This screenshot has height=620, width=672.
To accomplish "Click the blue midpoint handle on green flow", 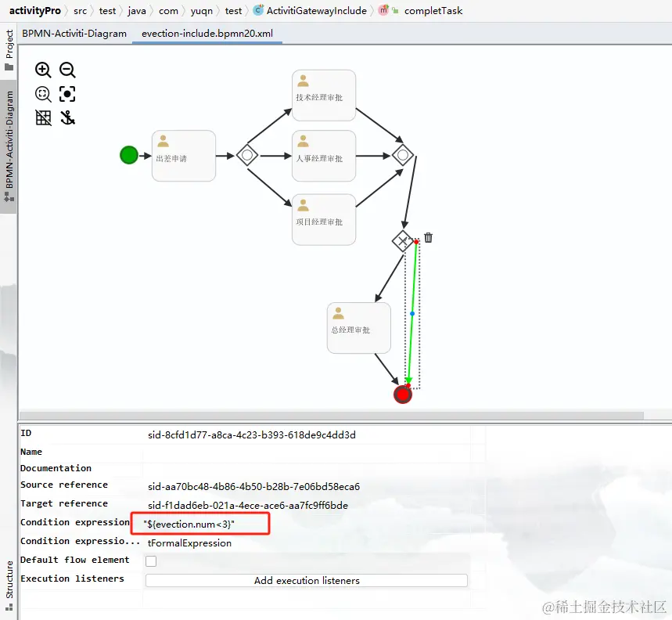I will pos(412,314).
